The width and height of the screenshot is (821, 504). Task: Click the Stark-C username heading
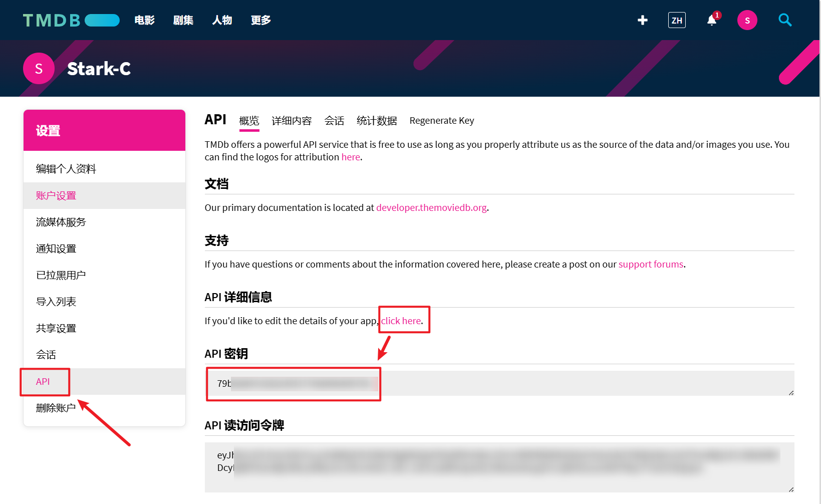[x=99, y=69]
